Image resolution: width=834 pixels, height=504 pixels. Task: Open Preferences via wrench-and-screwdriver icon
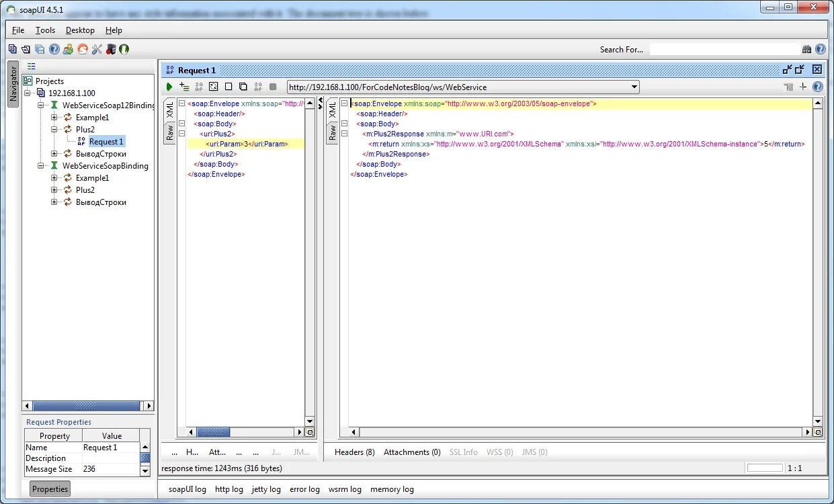click(97, 49)
